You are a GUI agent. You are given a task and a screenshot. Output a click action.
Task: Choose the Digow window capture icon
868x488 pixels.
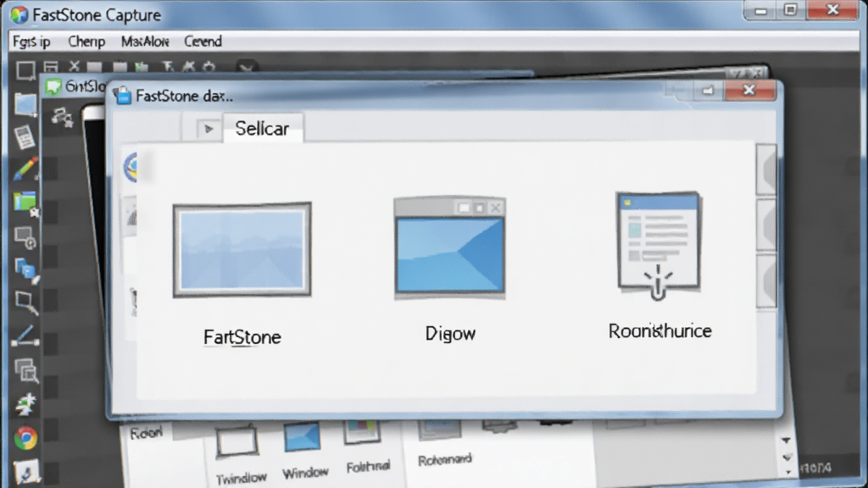[449, 247]
